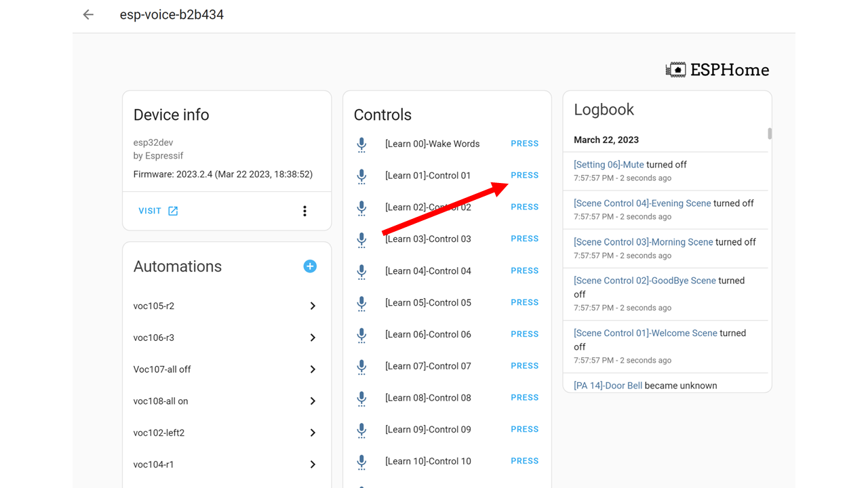Screen dimensions: 868x488
Task: Click the Logbook scrollbar thumb
Action: click(x=770, y=134)
